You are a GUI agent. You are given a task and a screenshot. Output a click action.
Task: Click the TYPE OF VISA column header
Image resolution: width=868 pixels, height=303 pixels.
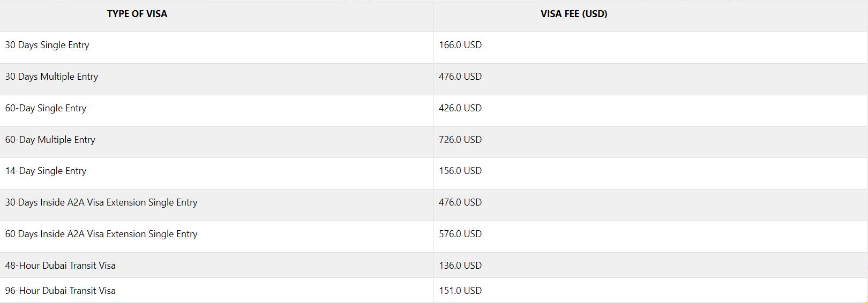pyautogui.click(x=137, y=14)
